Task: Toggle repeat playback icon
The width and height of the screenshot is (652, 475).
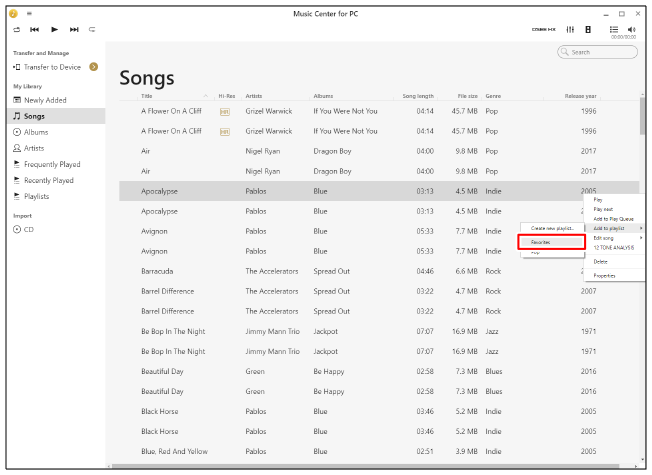Action: [92, 29]
